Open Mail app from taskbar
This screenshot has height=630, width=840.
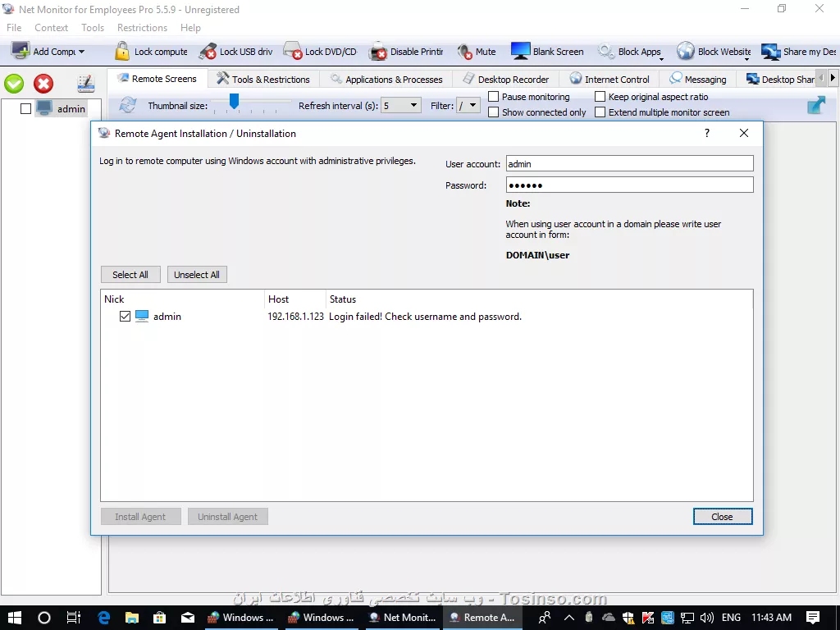(188, 618)
